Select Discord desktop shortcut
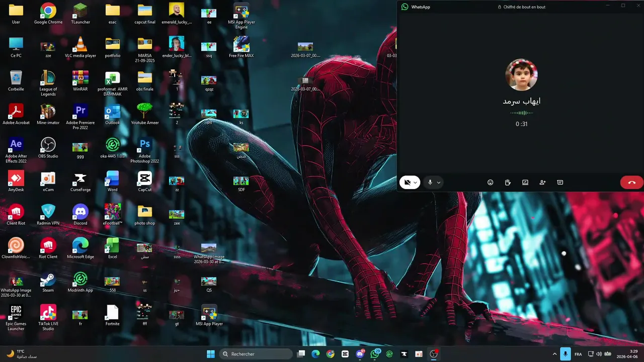 tap(80, 215)
